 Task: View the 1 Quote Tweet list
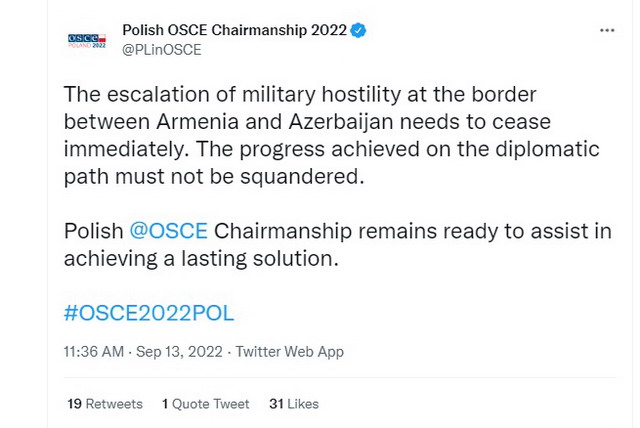[205, 404]
